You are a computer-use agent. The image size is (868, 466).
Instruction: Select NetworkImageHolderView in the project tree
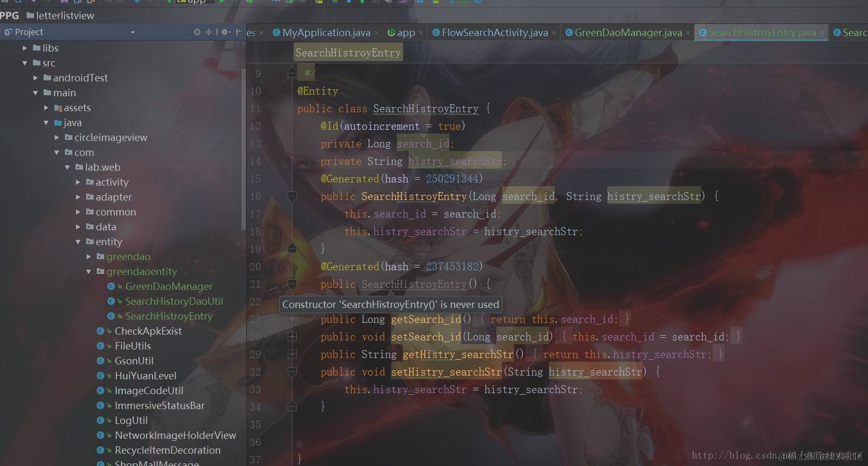point(176,435)
